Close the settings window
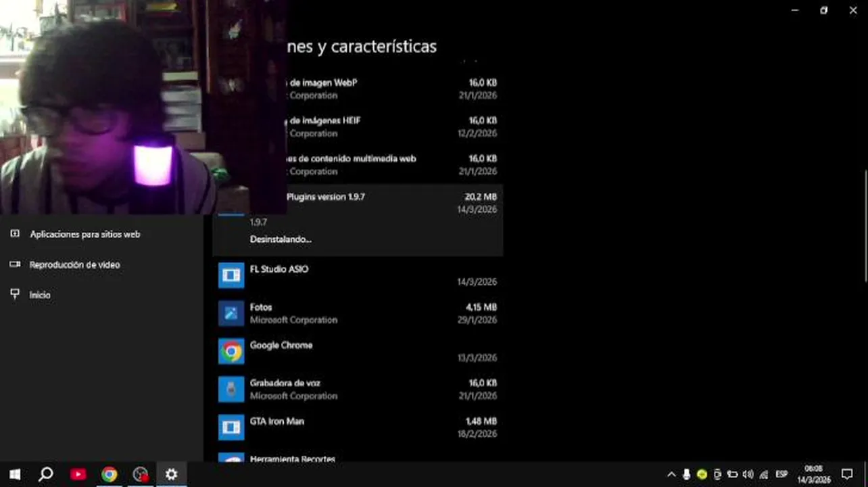The image size is (868, 487). (x=853, y=11)
